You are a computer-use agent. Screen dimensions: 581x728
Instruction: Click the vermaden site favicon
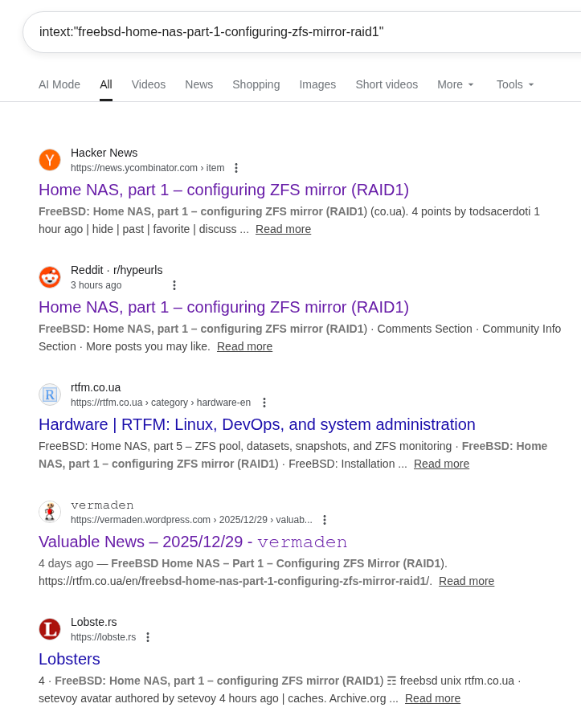pos(50,512)
